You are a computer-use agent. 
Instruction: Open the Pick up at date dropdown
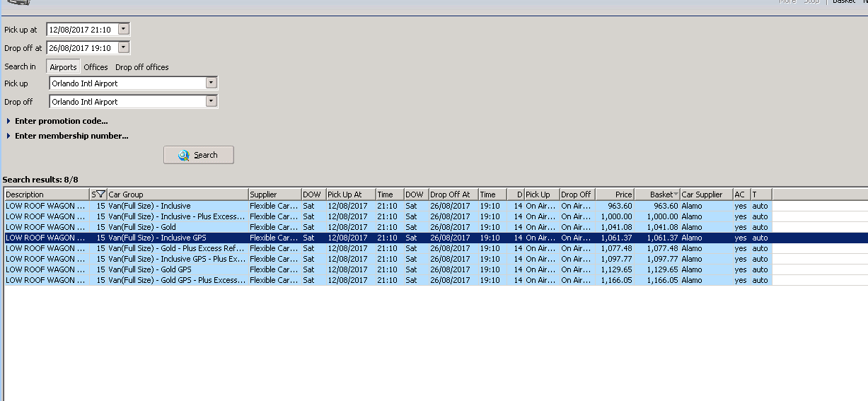(x=124, y=29)
